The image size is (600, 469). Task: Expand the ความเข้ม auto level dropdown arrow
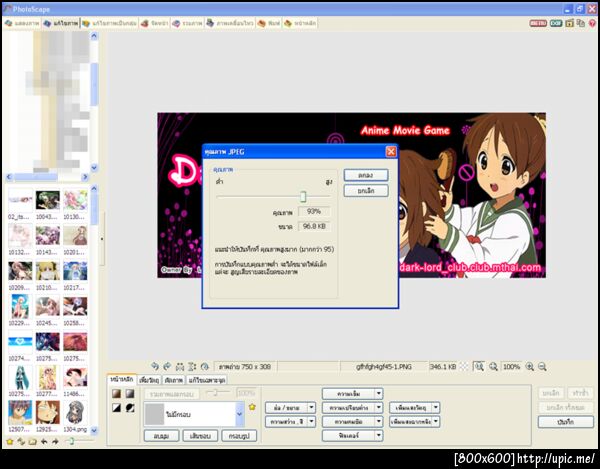[x=378, y=394]
